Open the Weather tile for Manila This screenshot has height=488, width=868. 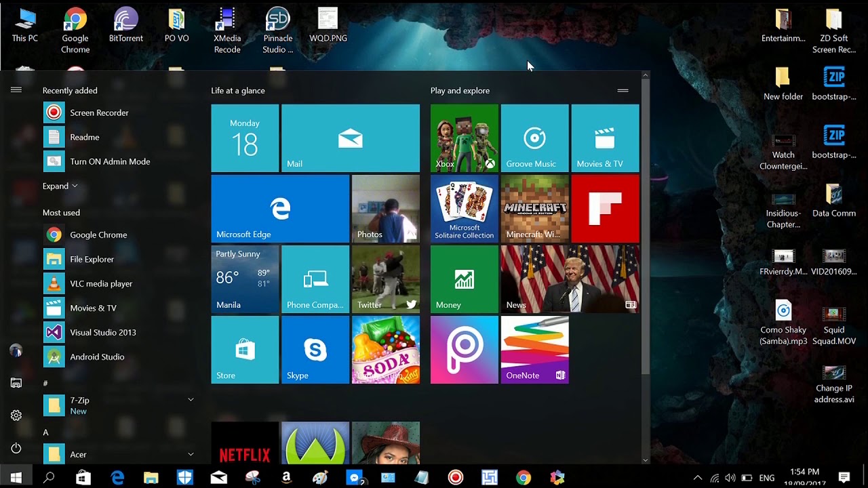245,279
